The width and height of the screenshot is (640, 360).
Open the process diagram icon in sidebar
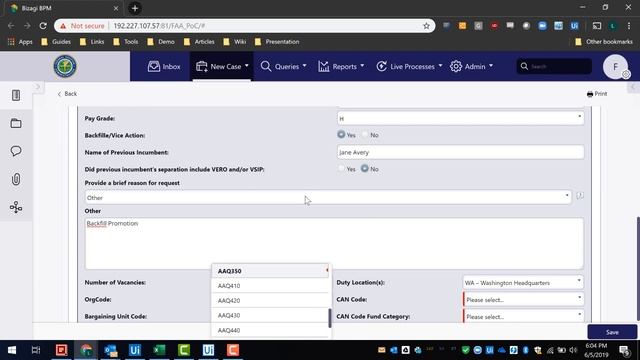pyautogui.click(x=16, y=207)
